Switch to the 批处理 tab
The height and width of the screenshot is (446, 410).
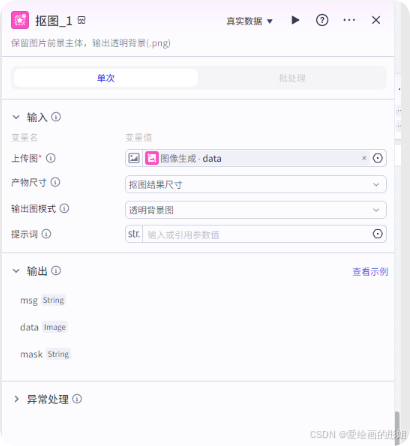292,78
